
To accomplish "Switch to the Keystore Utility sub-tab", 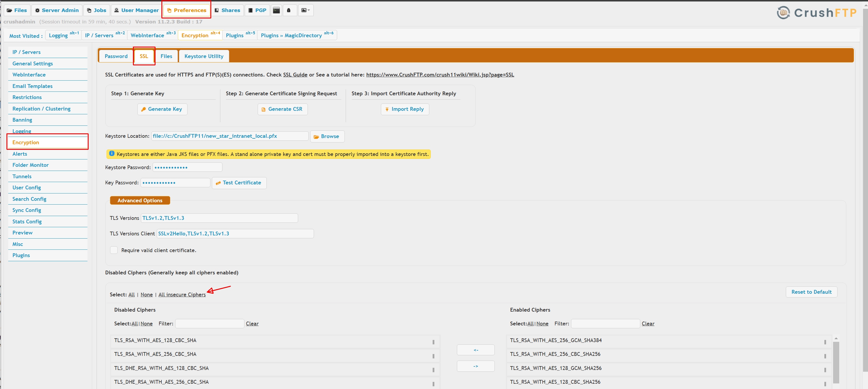I will (x=204, y=56).
